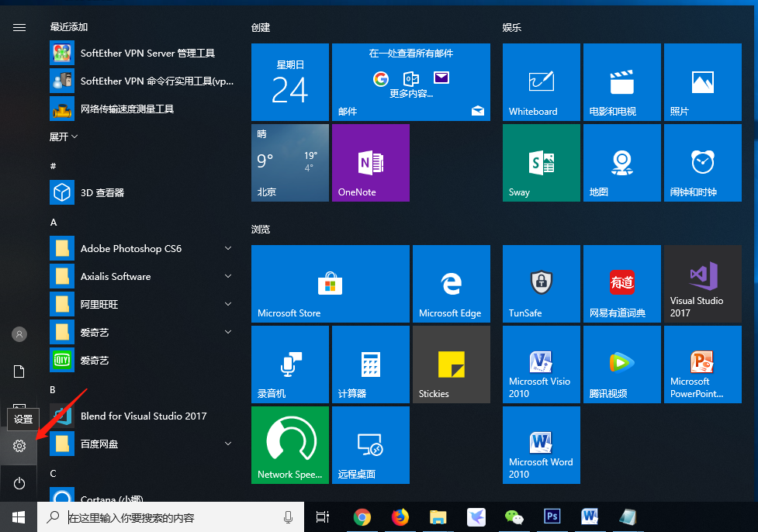Click the 娱乐 tile group title
The image size is (758, 532).
click(x=511, y=28)
